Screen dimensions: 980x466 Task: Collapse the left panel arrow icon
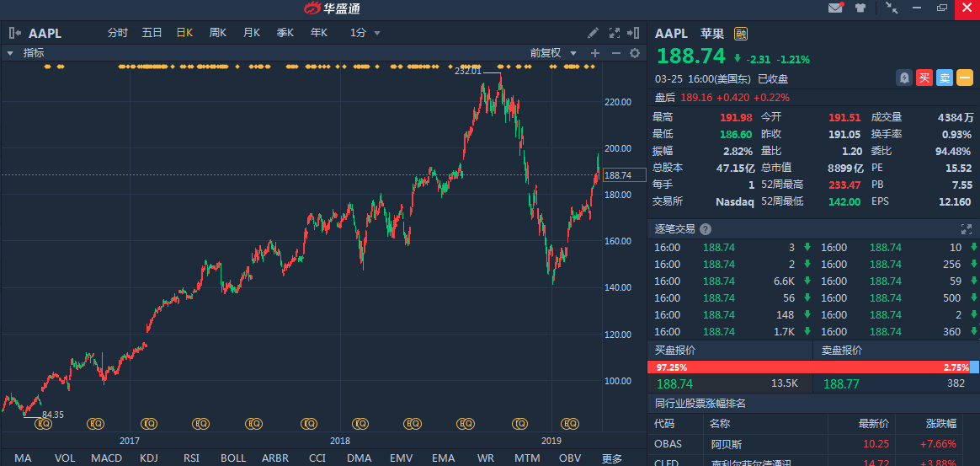tap(14, 34)
